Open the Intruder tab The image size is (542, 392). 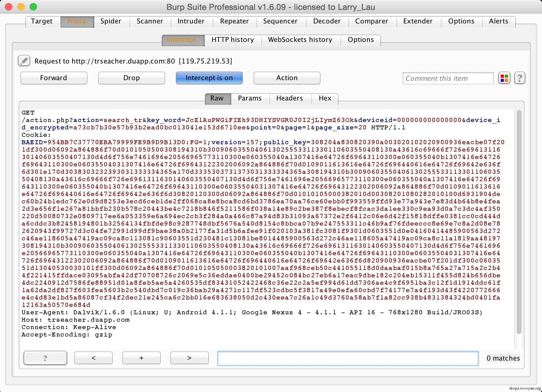[x=191, y=21]
